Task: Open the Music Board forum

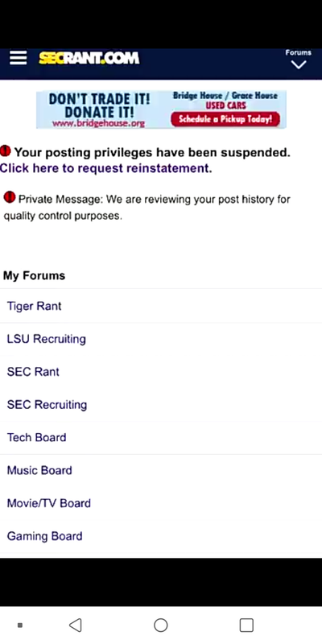Action: click(161, 470)
